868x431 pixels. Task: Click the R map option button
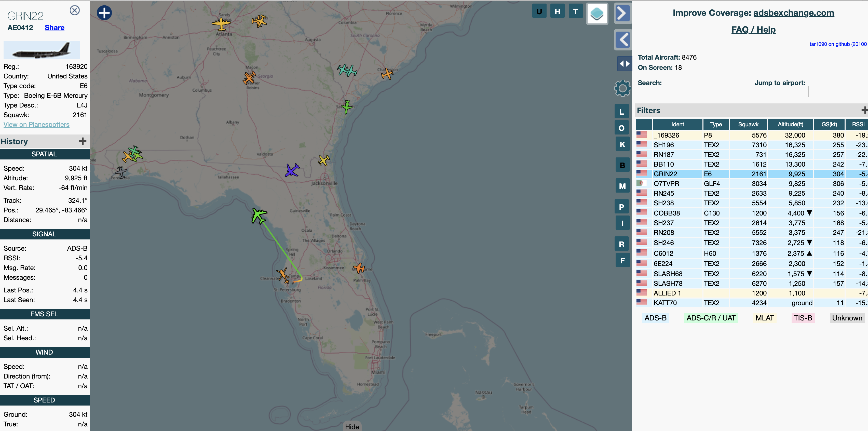click(622, 244)
